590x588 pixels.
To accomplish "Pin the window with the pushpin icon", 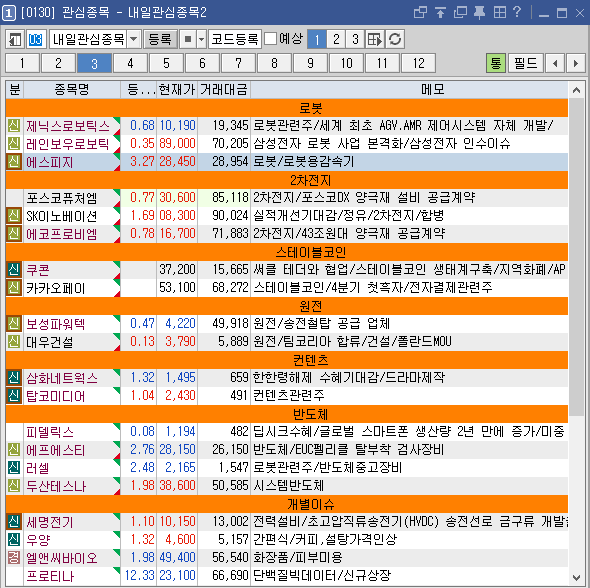I will (479, 12).
